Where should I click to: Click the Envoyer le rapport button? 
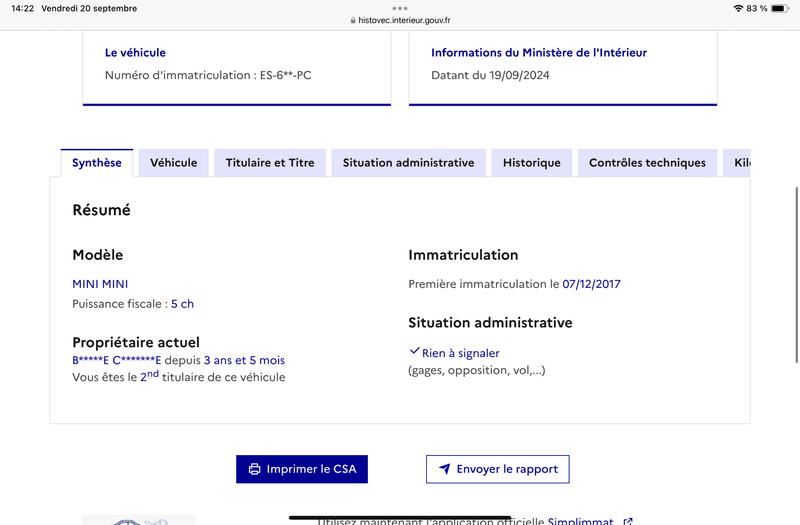[x=497, y=469]
